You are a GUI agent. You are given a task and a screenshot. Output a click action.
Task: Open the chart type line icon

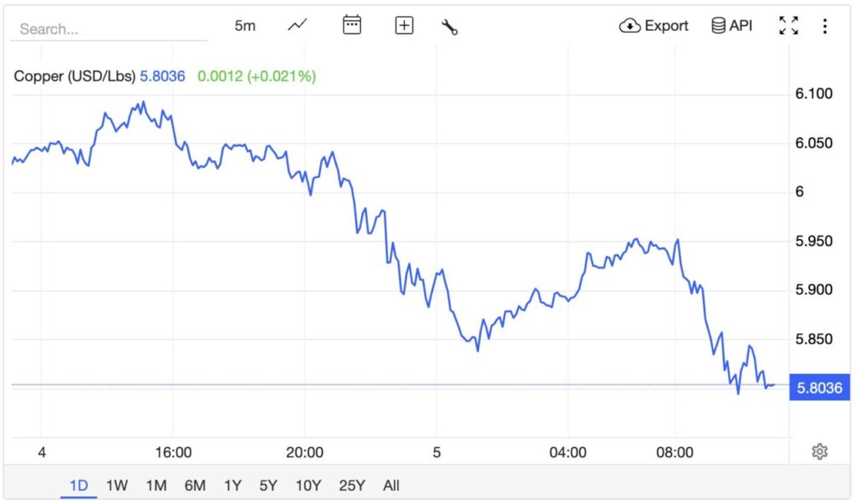coord(298,26)
